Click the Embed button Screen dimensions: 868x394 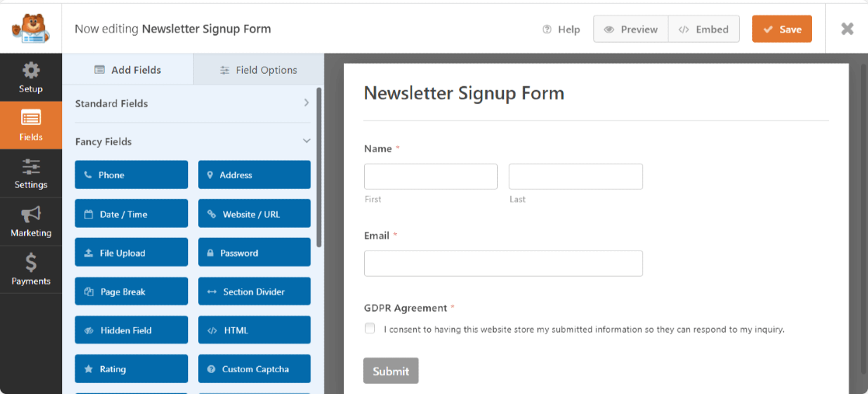[x=703, y=30]
